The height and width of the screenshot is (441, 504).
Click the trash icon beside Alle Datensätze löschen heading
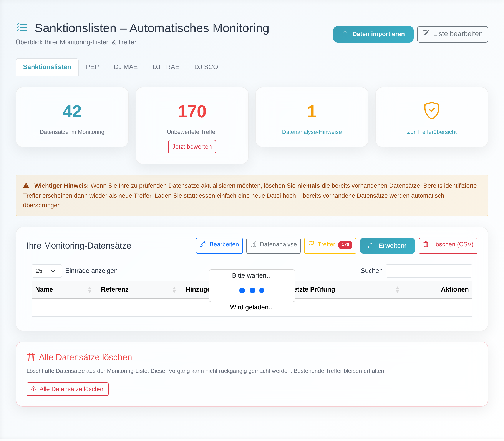[x=31, y=357]
